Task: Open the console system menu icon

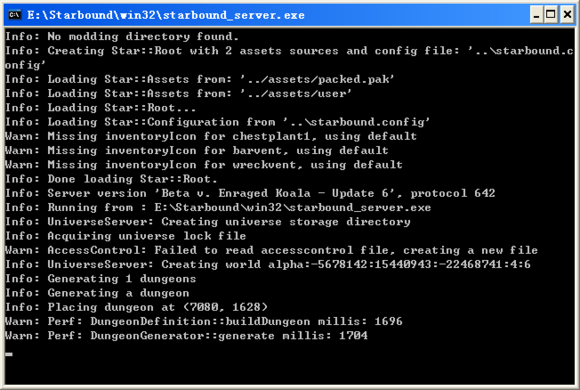Action: click(15, 15)
